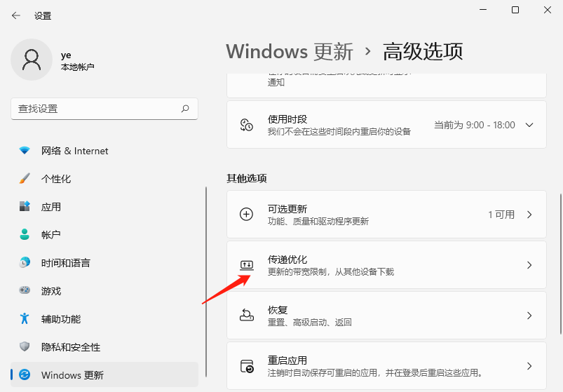This screenshot has width=563, height=392.
Task: Click the user profile avatar icon
Action: click(31, 60)
